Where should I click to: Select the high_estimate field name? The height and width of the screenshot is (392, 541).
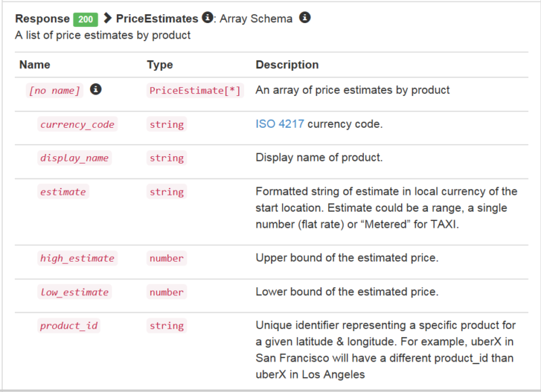point(77,258)
